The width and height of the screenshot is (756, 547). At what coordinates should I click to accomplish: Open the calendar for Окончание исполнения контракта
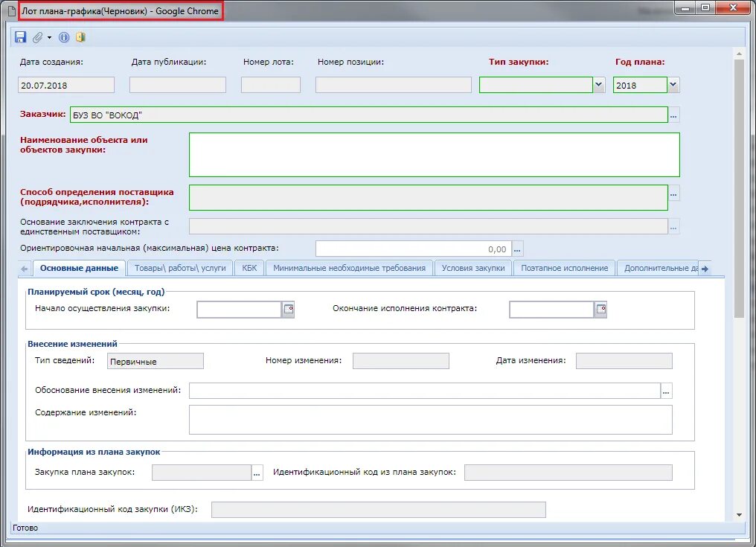(600, 309)
